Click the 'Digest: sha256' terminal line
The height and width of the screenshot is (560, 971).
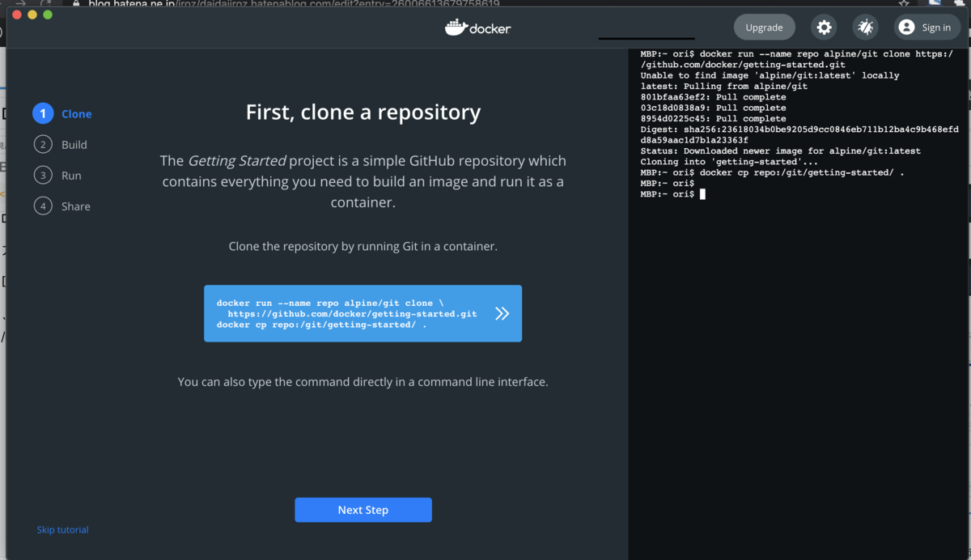coord(799,134)
